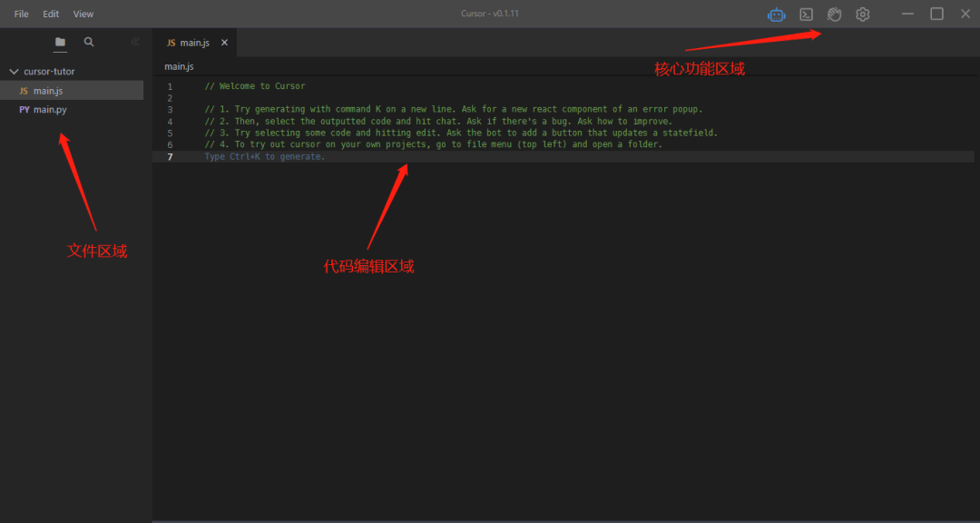Open the Edit menu

pyautogui.click(x=51, y=14)
